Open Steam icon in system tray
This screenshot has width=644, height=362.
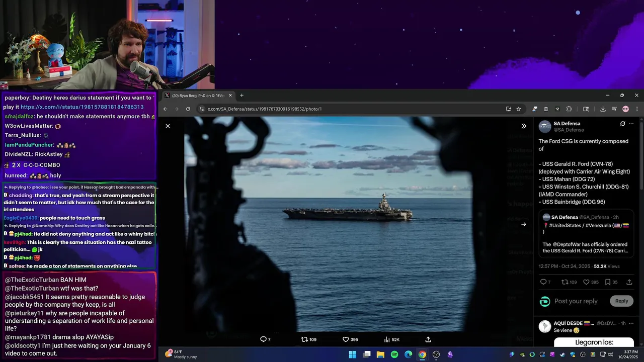coord(562,354)
